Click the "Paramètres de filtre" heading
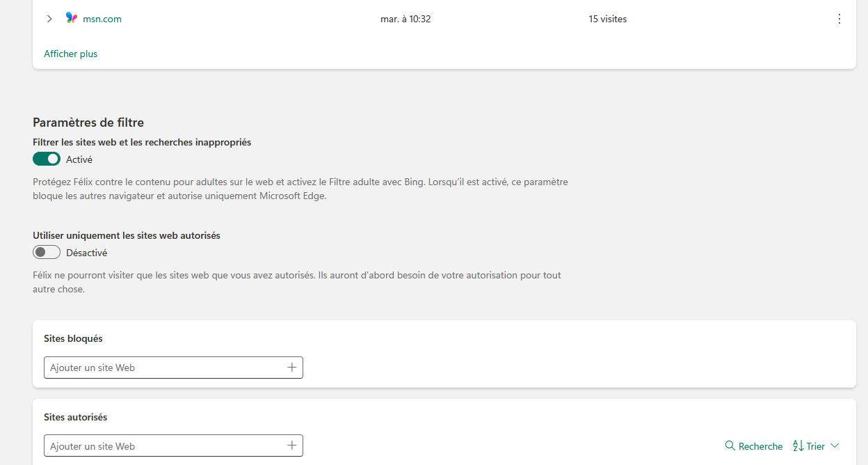868x465 pixels. [x=88, y=123]
